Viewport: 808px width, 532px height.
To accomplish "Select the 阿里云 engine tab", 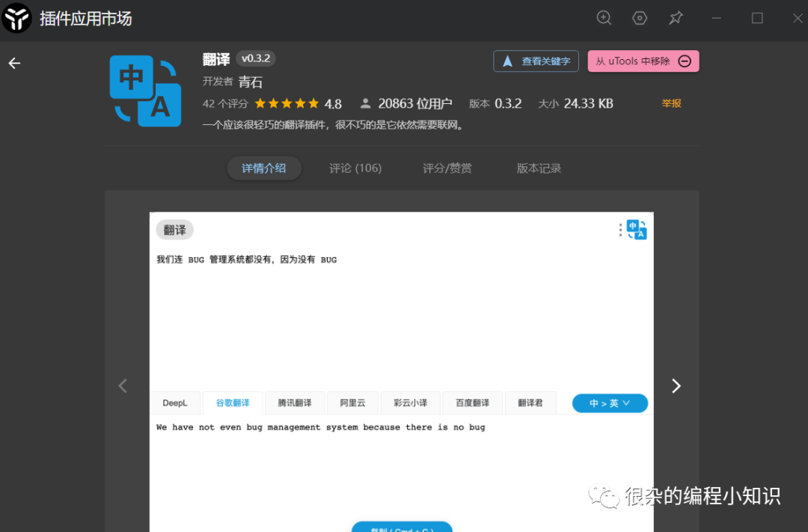I will click(x=352, y=403).
